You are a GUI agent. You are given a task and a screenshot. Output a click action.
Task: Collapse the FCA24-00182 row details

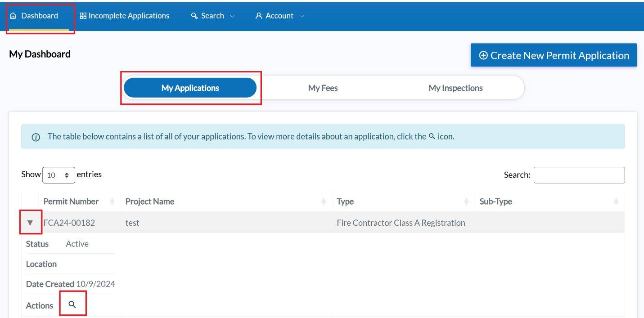pyautogui.click(x=30, y=223)
